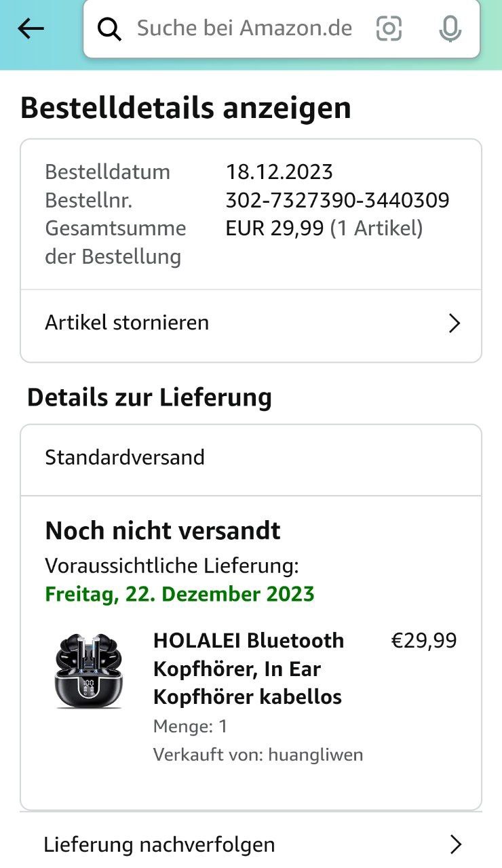Select the order number 302-7327390-3440309

[x=337, y=200]
